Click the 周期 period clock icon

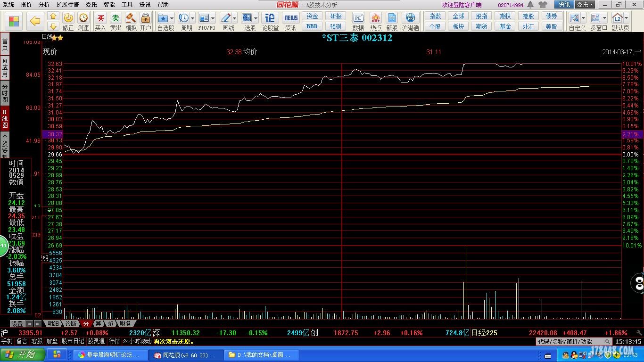[183, 18]
